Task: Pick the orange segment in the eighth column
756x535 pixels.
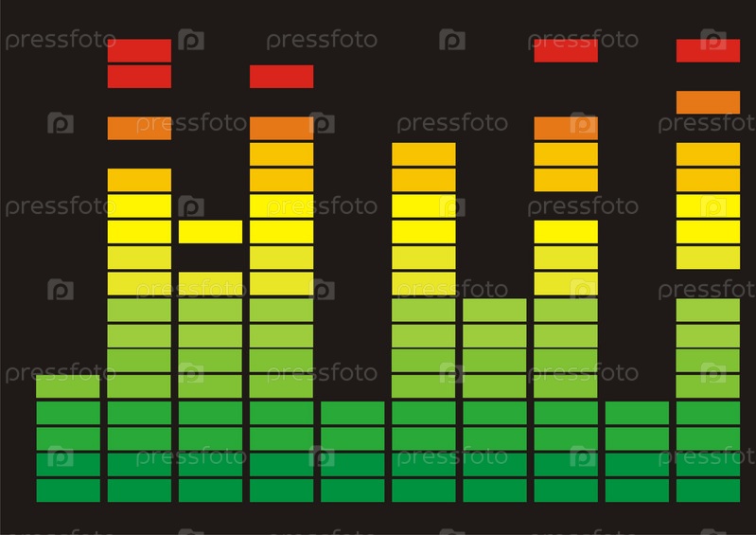Action: 566,128
